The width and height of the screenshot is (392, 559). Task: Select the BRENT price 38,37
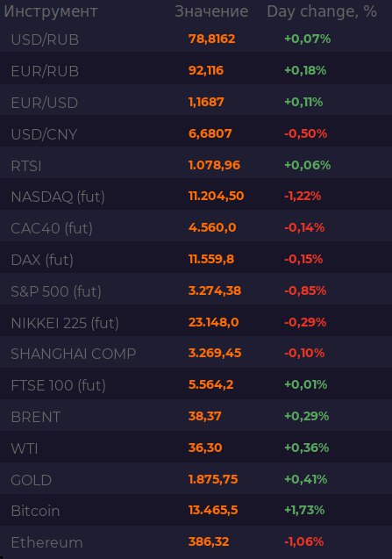(x=205, y=416)
